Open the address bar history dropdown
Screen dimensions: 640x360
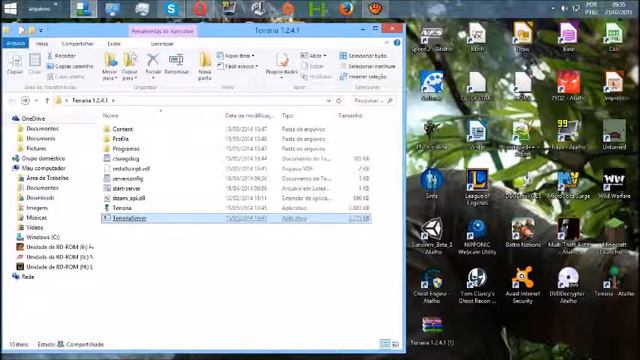click(x=329, y=100)
